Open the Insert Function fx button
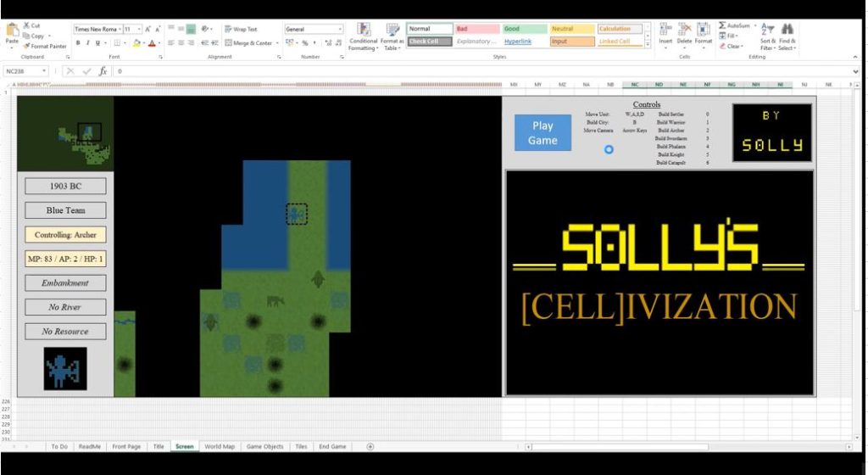This screenshot has height=475, width=868. click(103, 71)
